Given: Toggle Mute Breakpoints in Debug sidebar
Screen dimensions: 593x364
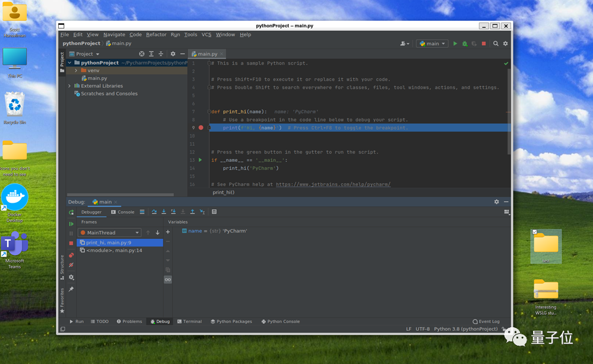Looking at the screenshot, I should tap(71, 265).
